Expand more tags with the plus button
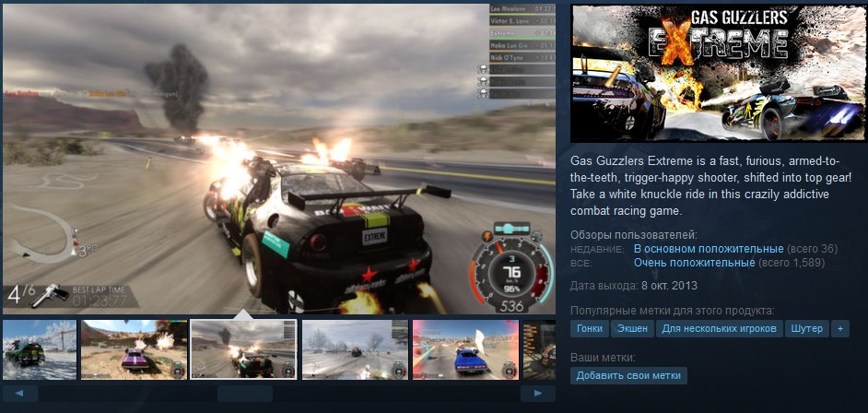The width and height of the screenshot is (868, 413). pyautogui.click(x=839, y=328)
